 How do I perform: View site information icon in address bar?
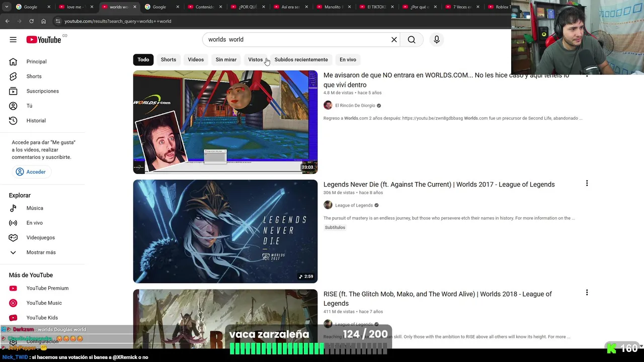[x=58, y=21]
